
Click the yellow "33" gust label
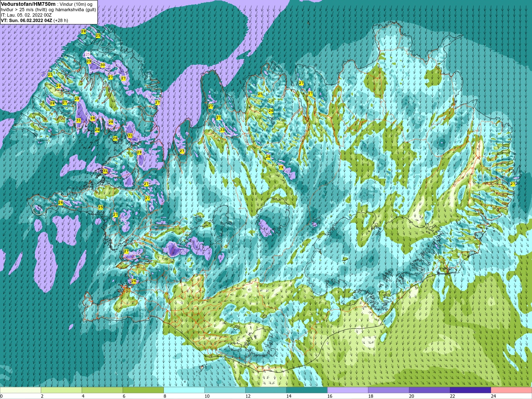pyautogui.click(x=222, y=130)
